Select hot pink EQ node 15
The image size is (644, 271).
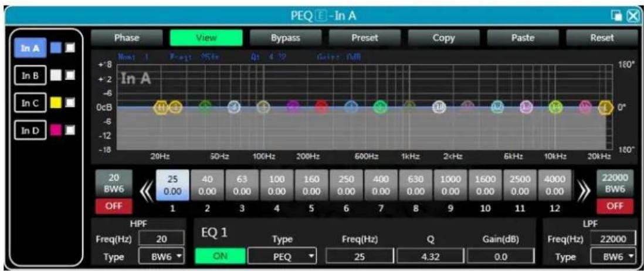coord(585,107)
